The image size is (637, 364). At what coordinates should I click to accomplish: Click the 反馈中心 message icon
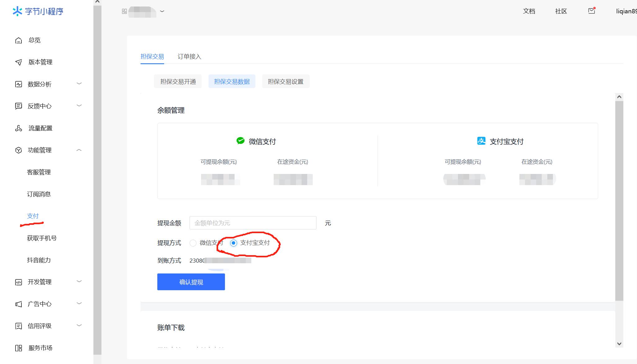coord(19,106)
